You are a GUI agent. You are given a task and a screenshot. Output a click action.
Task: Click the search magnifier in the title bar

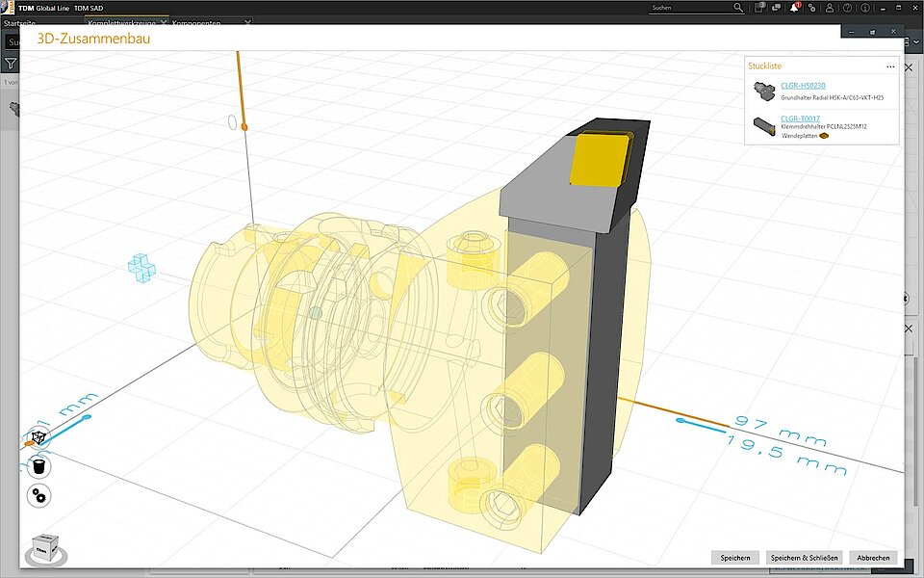(736, 7)
